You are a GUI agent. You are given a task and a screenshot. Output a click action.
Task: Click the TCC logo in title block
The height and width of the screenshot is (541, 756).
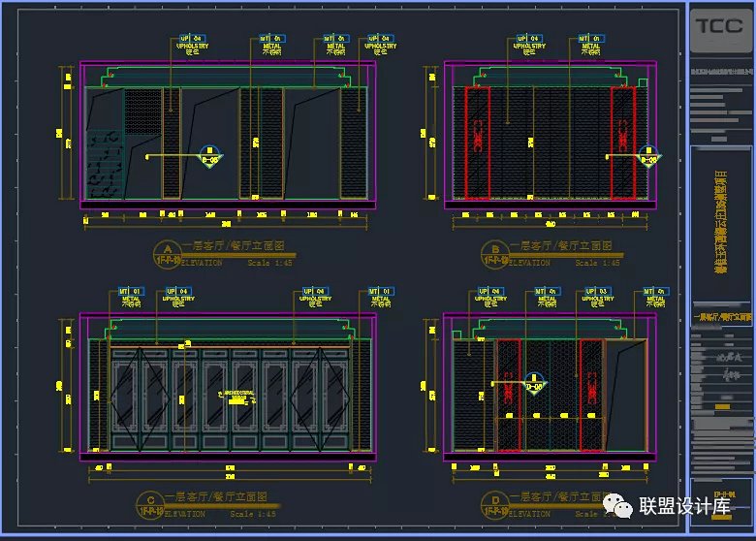[717, 26]
